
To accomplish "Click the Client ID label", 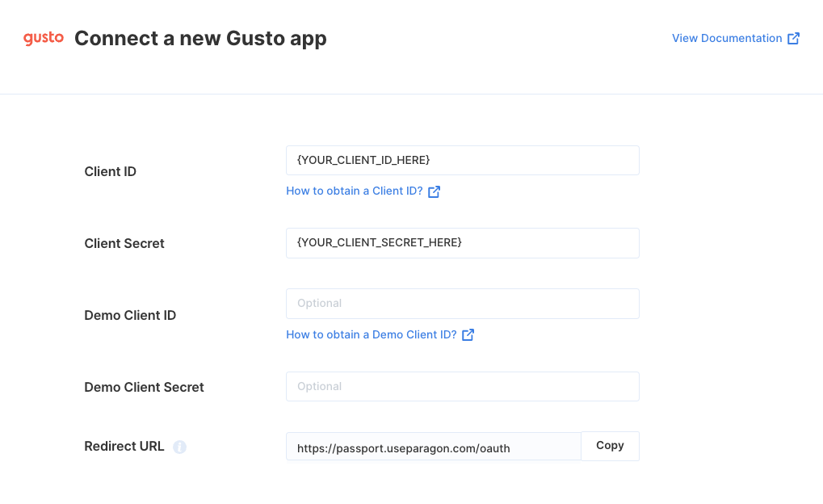I will click(110, 172).
